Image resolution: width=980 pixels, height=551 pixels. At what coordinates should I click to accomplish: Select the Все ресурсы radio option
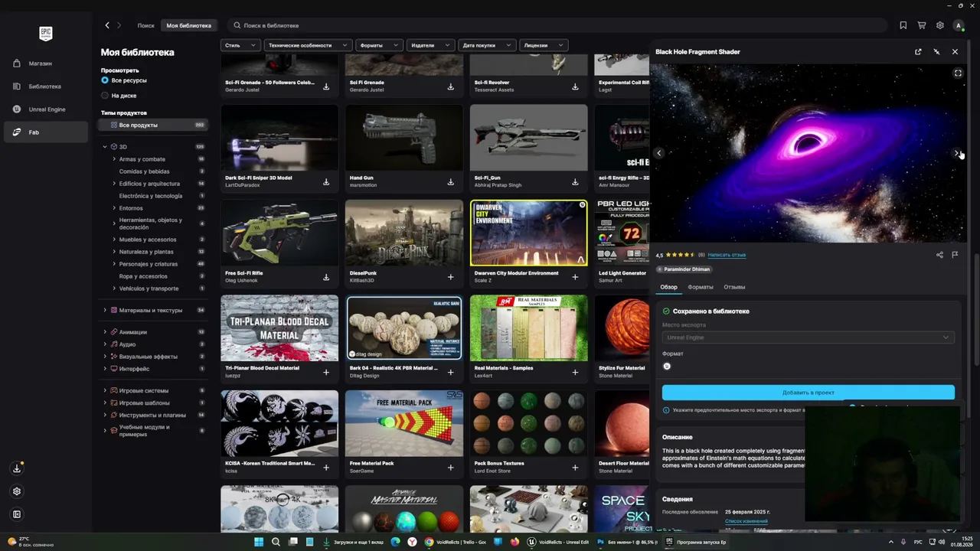(105, 80)
